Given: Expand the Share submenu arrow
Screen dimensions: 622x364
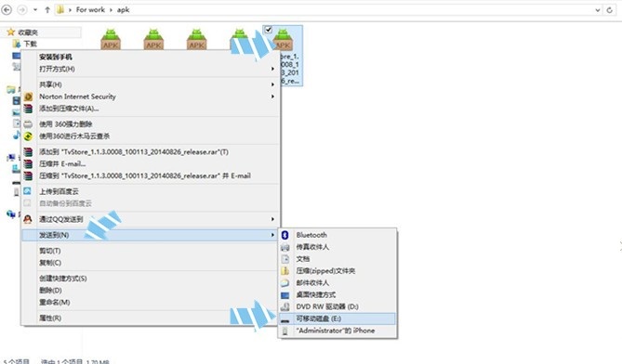Looking at the screenshot, I should pyautogui.click(x=272, y=84).
